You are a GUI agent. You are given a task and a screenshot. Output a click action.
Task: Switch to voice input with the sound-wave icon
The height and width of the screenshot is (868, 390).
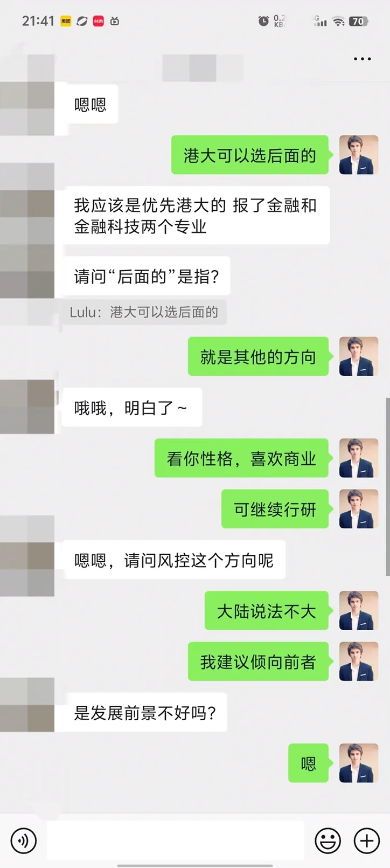[x=24, y=840]
